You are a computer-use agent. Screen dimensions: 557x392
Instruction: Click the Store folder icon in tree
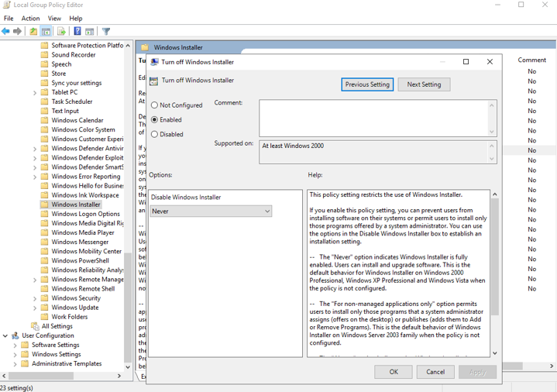coord(44,74)
